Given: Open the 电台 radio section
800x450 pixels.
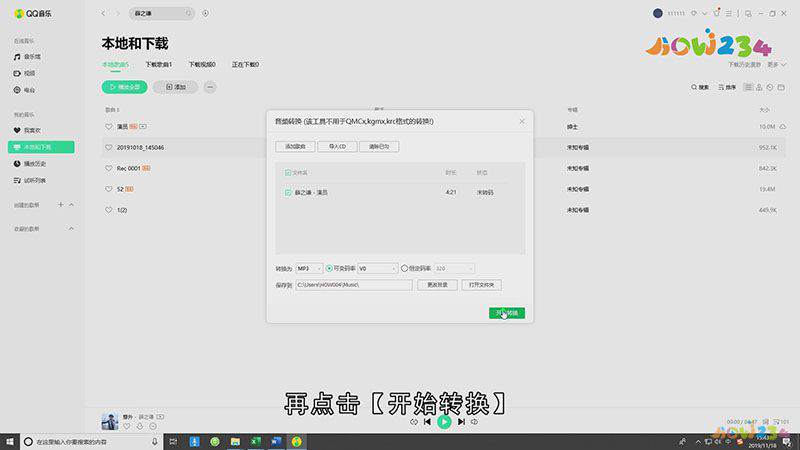Looking at the screenshot, I should [x=24, y=90].
